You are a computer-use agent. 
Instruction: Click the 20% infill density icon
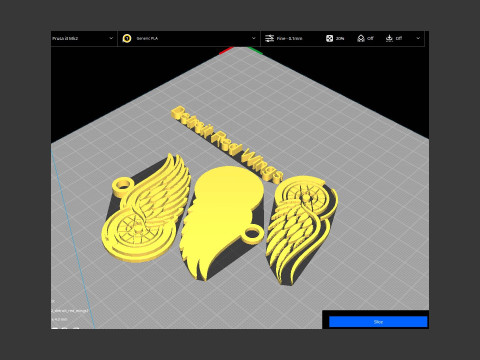pyautogui.click(x=329, y=38)
